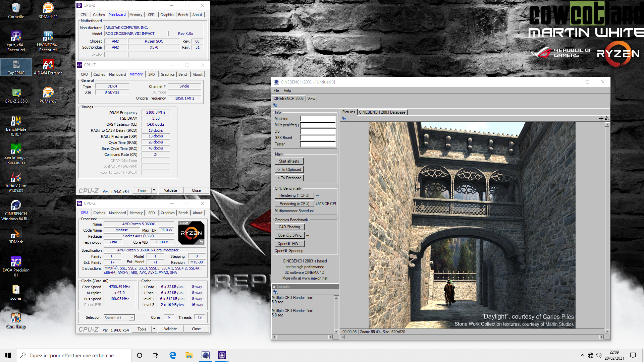Open the View tab in Cinebench
This screenshot has width=644, height=362.
[311, 99]
